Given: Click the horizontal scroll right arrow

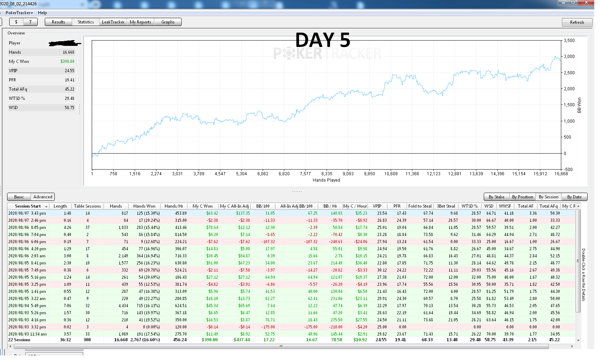Looking at the screenshot, I should pos(572,346).
